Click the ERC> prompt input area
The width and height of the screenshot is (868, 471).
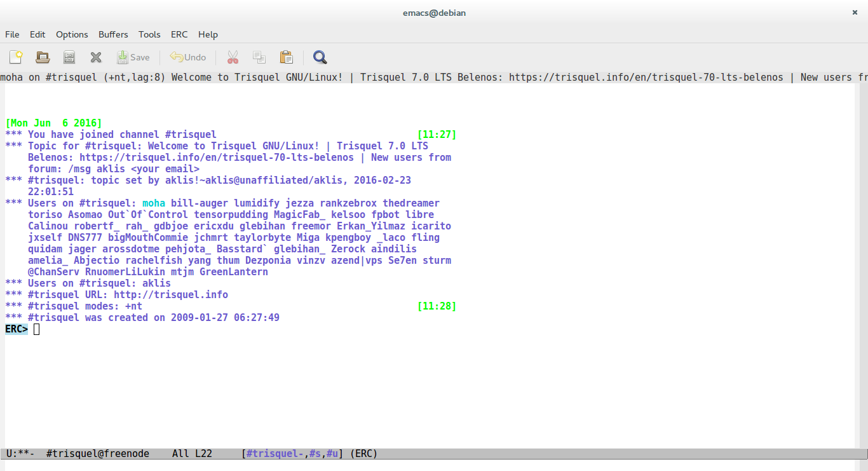pos(37,329)
